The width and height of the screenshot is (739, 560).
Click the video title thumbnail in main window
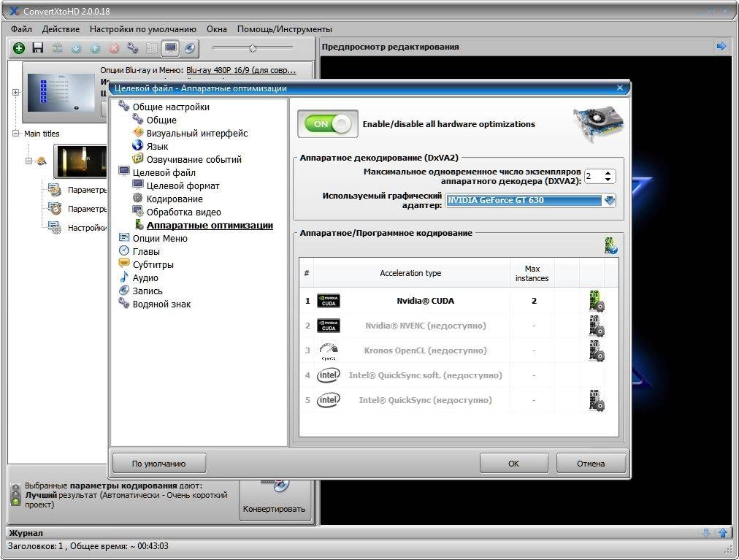(80, 161)
